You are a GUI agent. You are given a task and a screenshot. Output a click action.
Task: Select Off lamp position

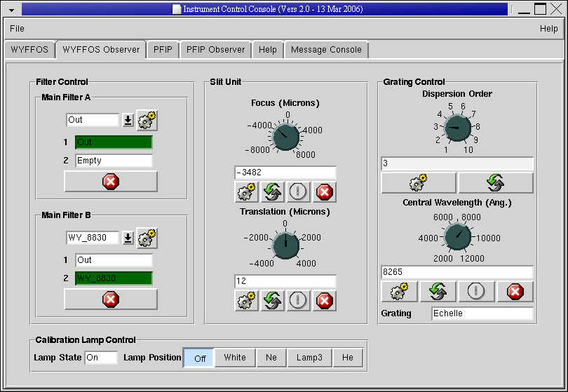(199, 358)
